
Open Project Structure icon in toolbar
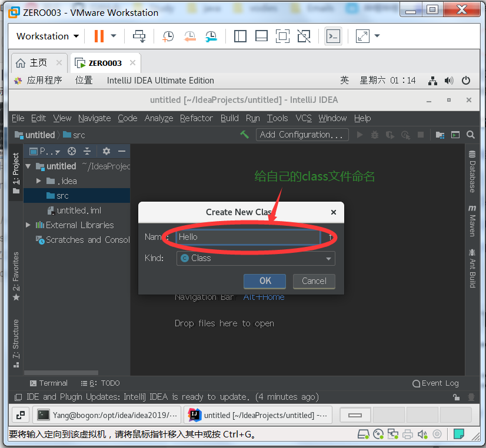coord(440,135)
